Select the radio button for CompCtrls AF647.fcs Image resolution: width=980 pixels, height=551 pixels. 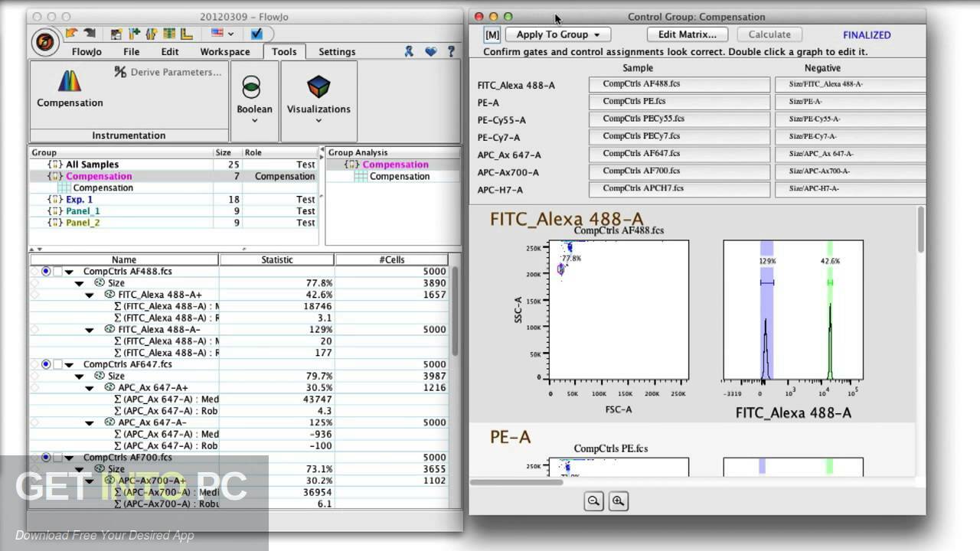[46, 365]
